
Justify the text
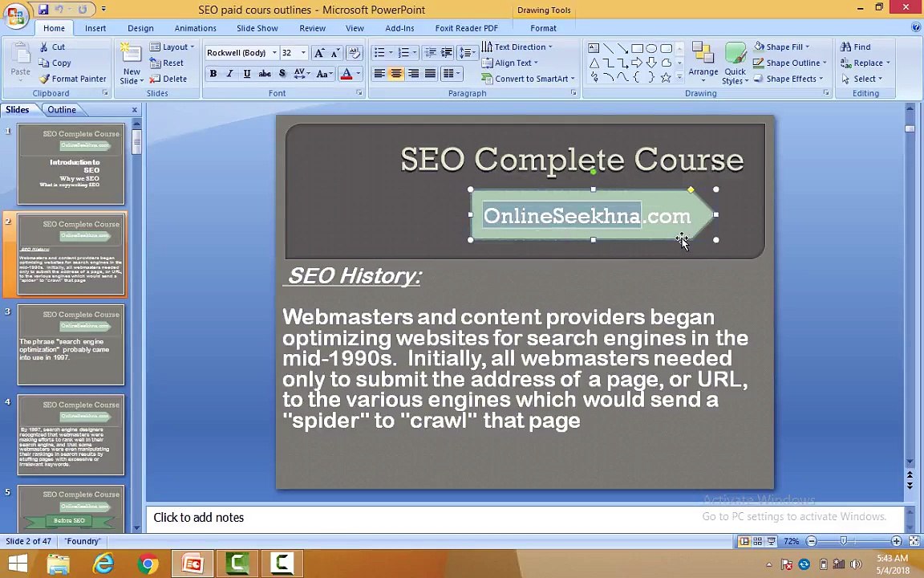point(430,73)
